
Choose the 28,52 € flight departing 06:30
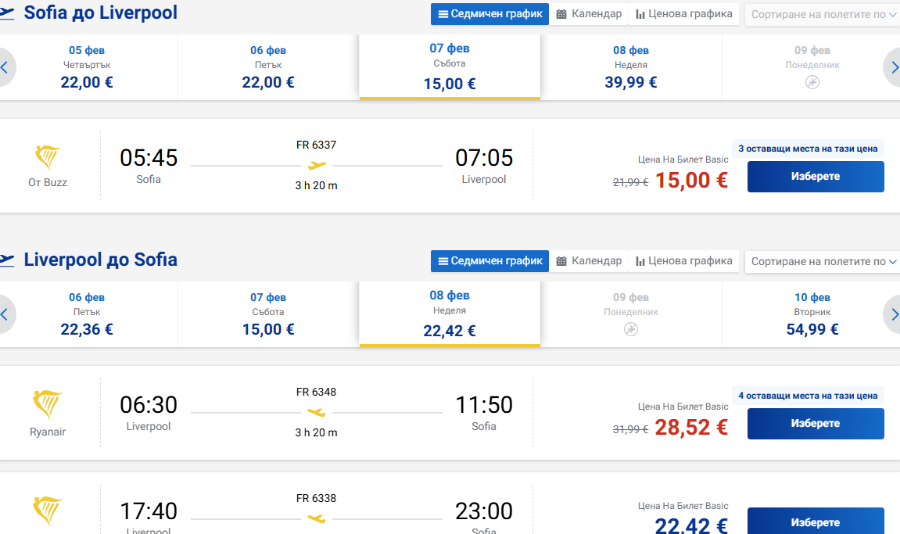pyautogui.click(x=815, y=423)
